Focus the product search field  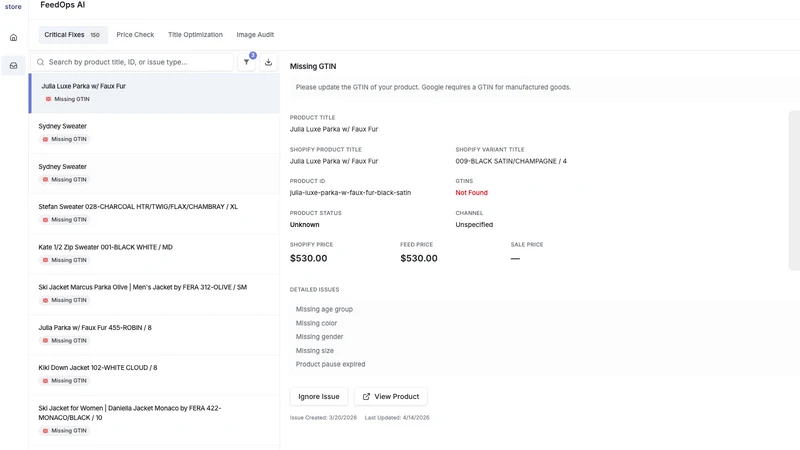[x=132, y=62]
